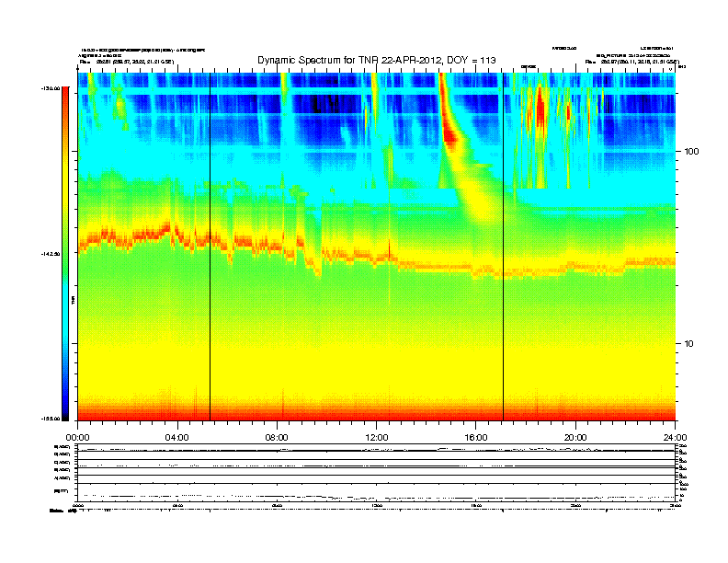Click the 08:00 time axis label
728x563 pixels.
tap(277, 438)
